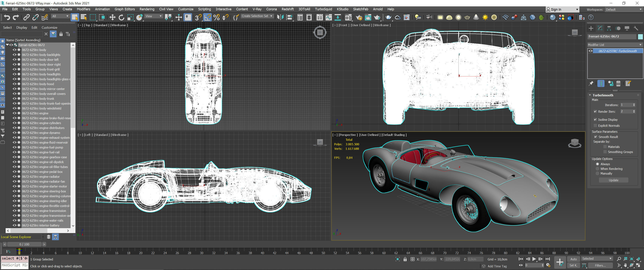Open the Modifiers menu
The width and height of the screenshot is (644, 270).
(83, 9)
